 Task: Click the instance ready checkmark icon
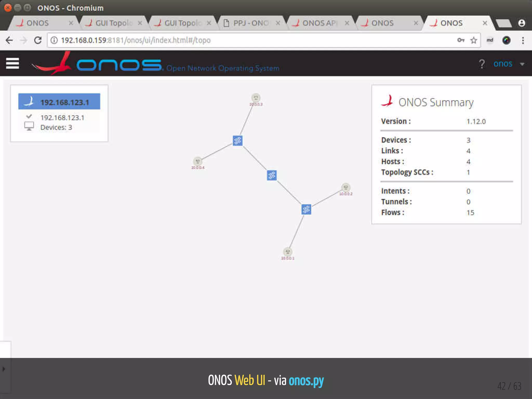29,116
